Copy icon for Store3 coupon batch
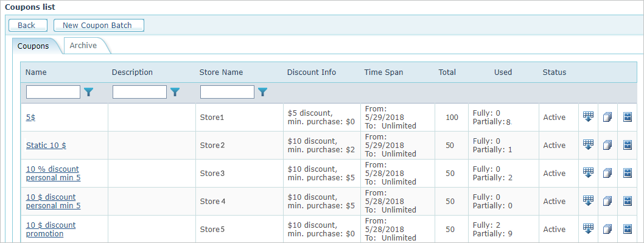The height and width of the screenshot is (243, 644). coord(607,173)
